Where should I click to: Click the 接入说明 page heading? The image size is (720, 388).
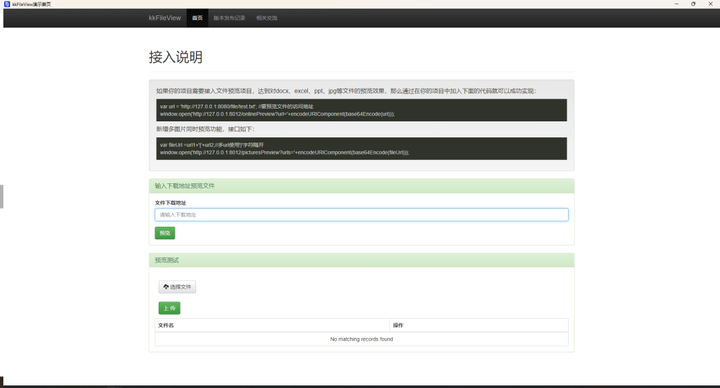pyautogui.click(x=175, y=57)
